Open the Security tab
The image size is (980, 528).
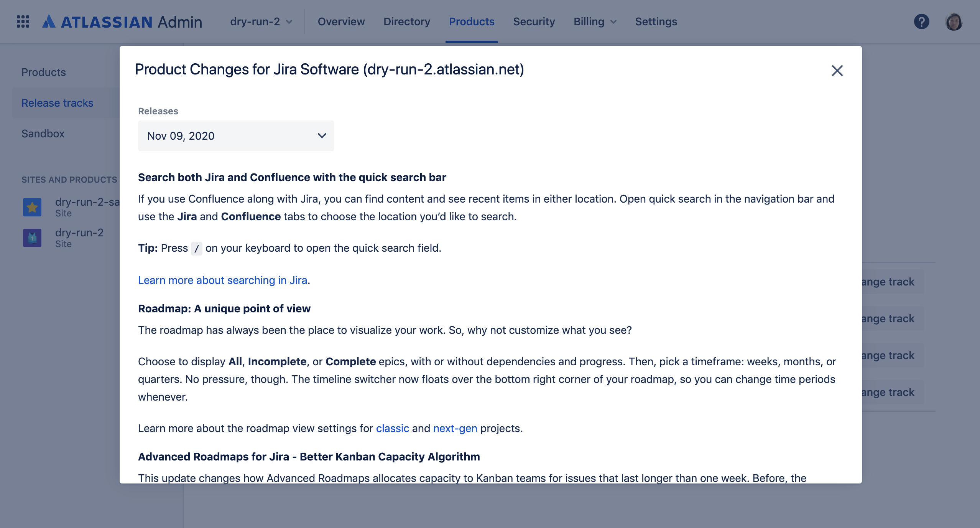[x=534, y=21]
